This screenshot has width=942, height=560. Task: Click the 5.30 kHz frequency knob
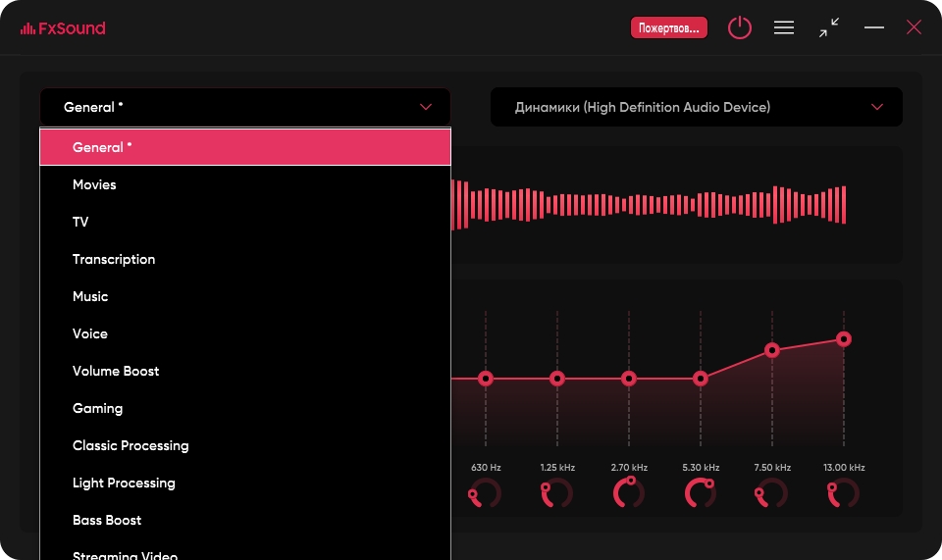(701, 492)
